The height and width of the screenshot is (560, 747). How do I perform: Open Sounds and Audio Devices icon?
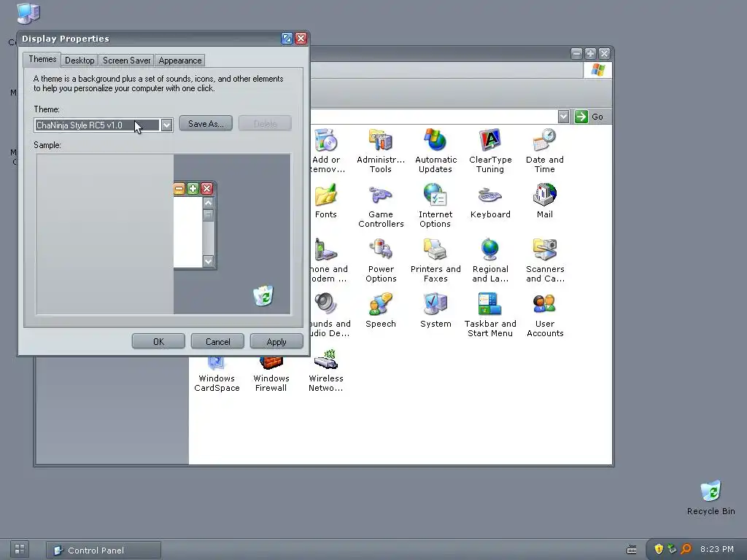(x=326, y=305)
